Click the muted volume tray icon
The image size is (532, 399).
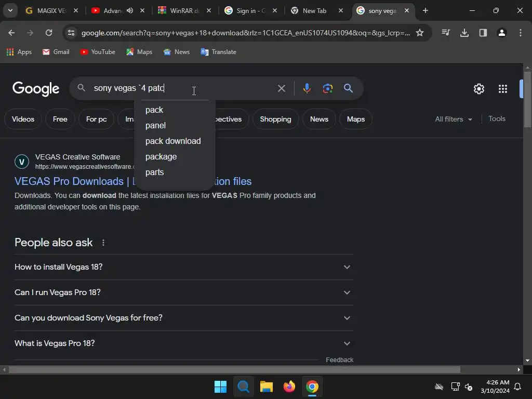pos(469,387)
